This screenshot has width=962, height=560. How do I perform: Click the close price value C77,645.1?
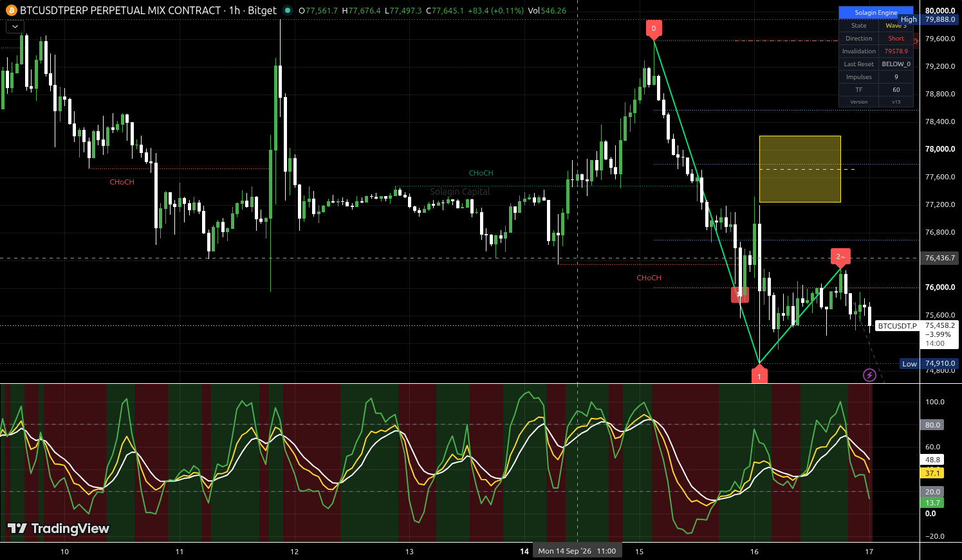pyautogui.click(x=445, y=10)
